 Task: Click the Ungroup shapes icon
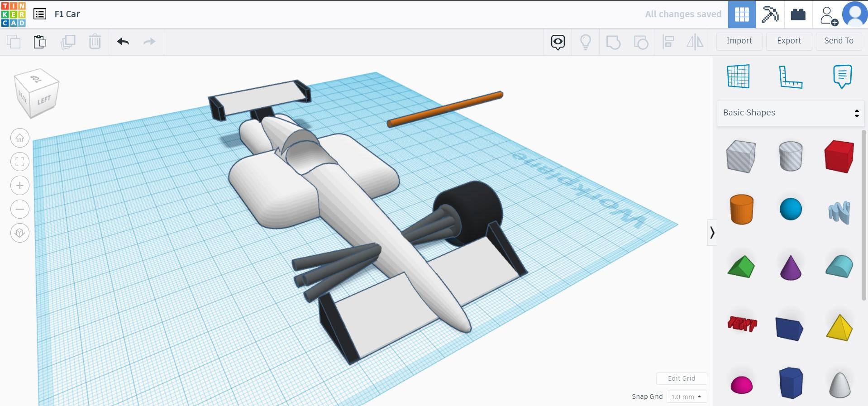tap(641, 42)
